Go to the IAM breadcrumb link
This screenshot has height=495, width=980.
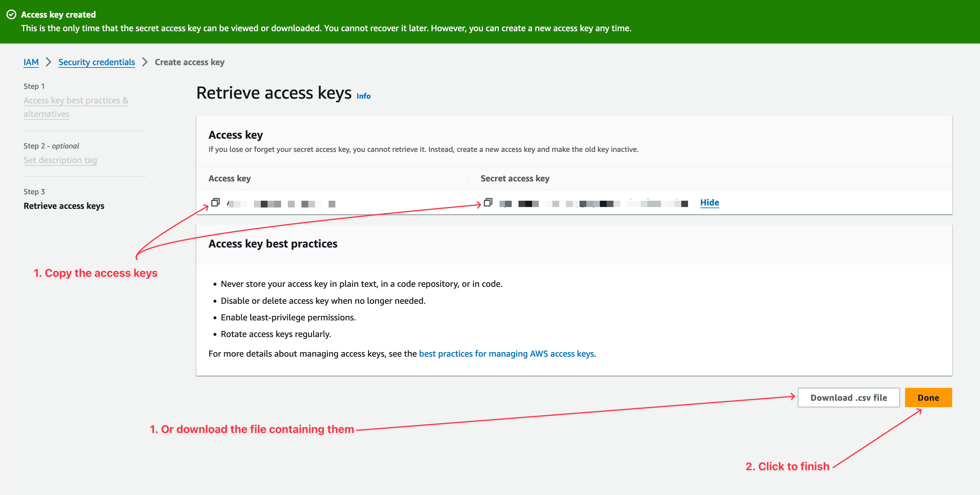point(31,62)
